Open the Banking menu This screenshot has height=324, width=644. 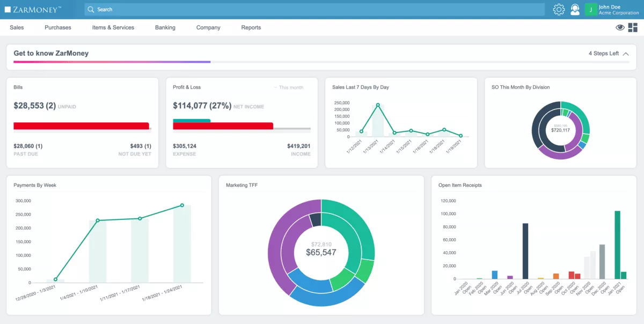[165, 27]
